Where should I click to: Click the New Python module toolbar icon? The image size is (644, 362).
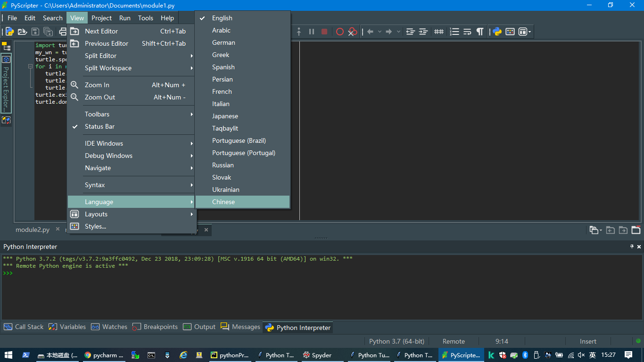(9, 32)
